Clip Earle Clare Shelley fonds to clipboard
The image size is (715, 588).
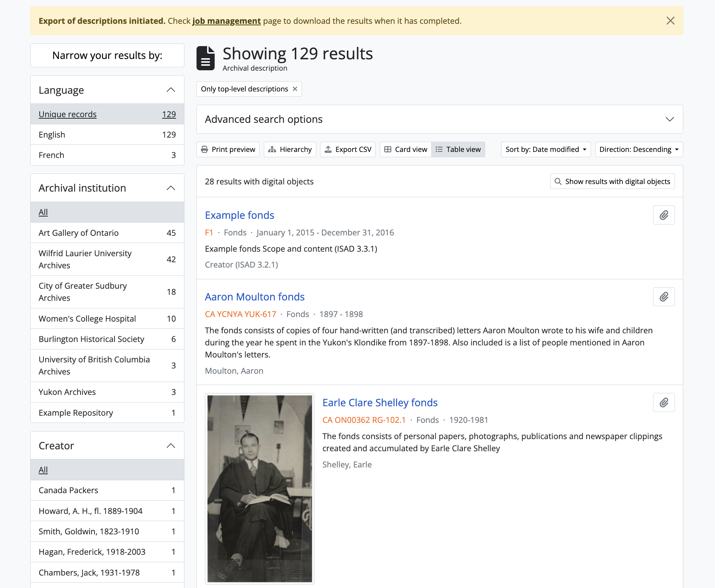tap(664, 402)
